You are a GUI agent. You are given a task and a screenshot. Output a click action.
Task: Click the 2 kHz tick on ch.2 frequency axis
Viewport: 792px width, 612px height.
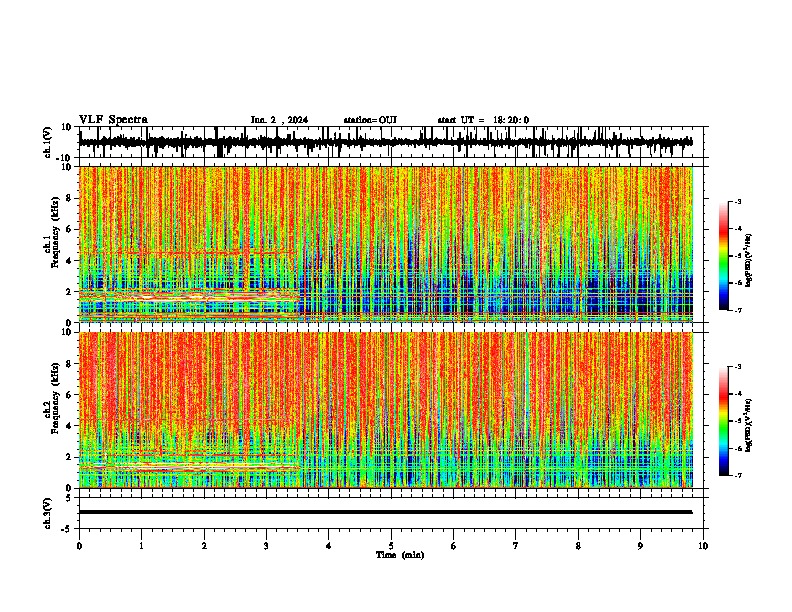pos(69,457)
